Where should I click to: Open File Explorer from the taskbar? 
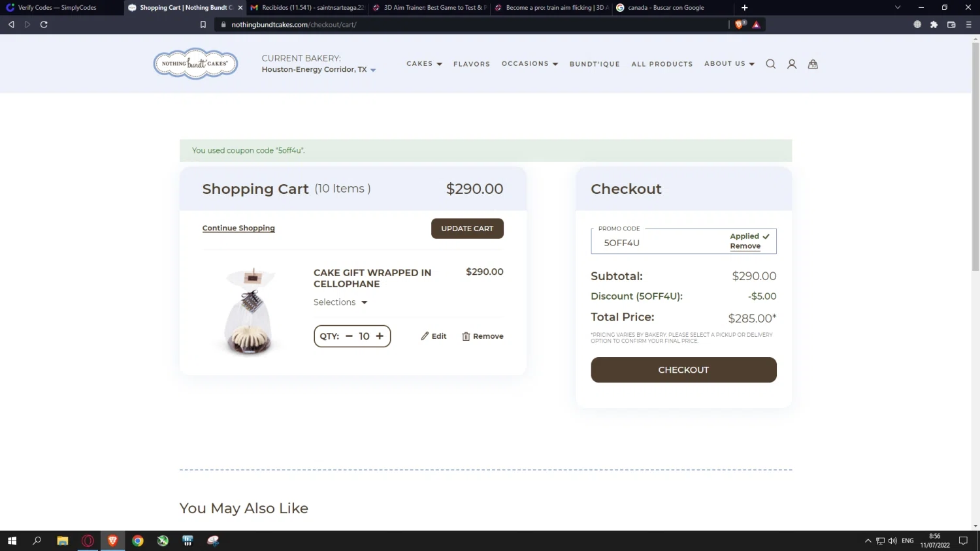pyautogui.click(x=63, y=541)
